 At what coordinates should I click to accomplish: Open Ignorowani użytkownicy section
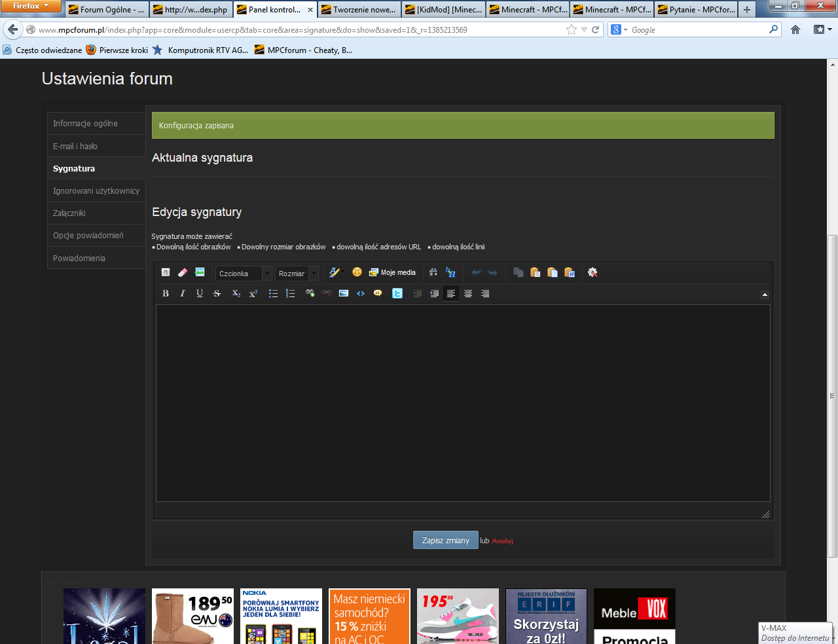coord(96,190)
